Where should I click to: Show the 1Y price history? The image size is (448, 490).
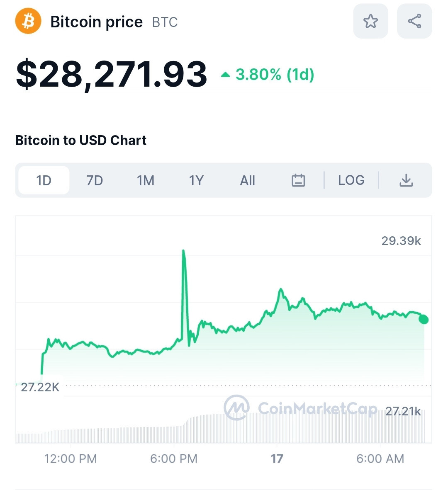[x=196, y=180]
